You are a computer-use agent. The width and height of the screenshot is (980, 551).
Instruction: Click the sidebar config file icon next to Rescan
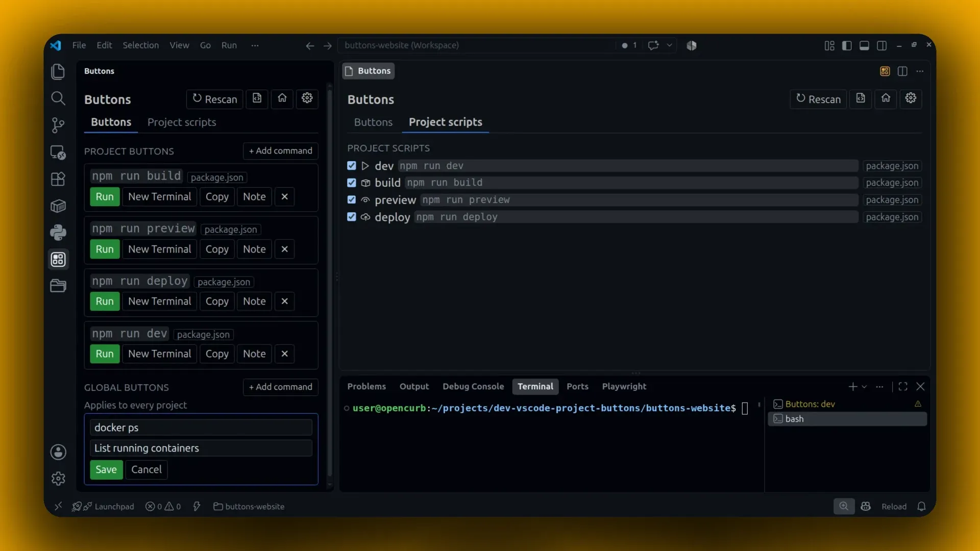point(257,98)
